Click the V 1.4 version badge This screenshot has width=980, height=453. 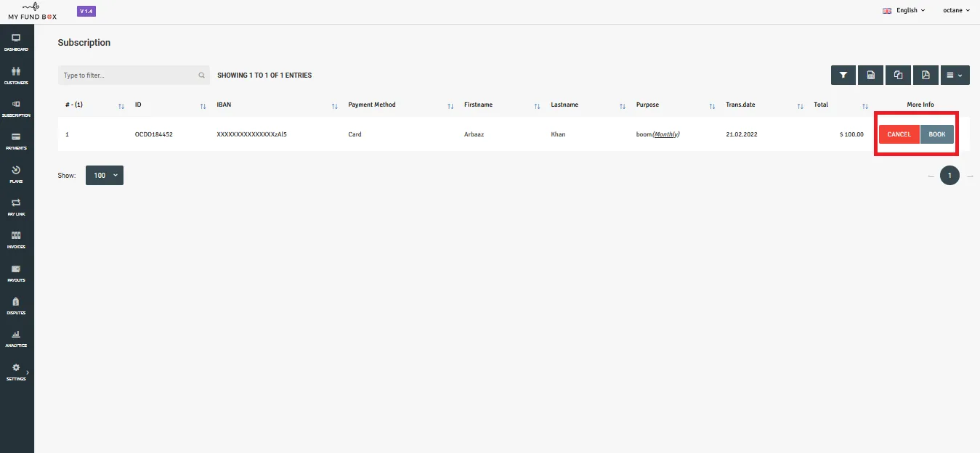pos(86,12)
